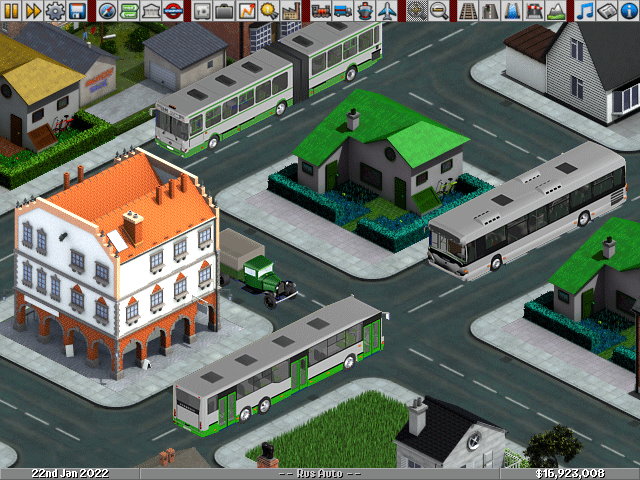Open music jukebox note icon

585,11
